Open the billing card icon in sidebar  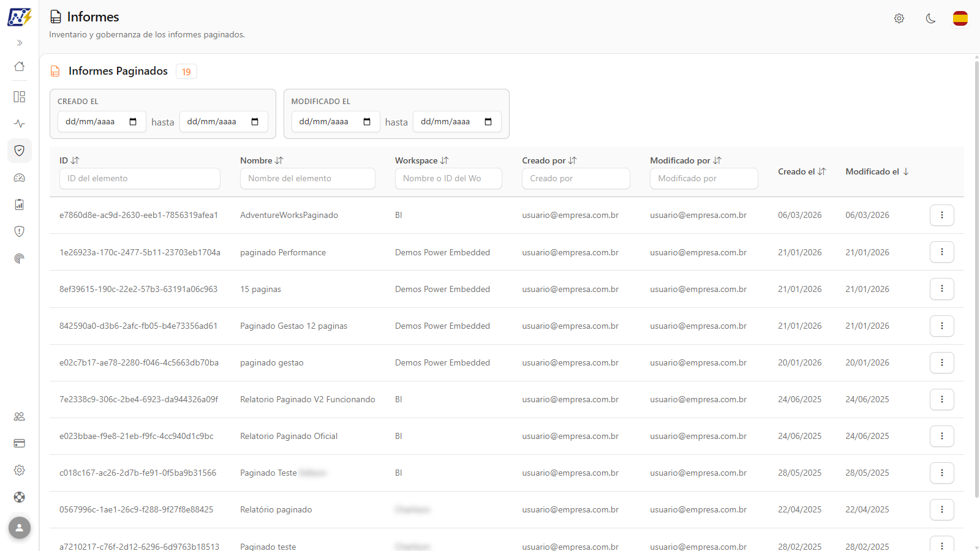(20, 443)
